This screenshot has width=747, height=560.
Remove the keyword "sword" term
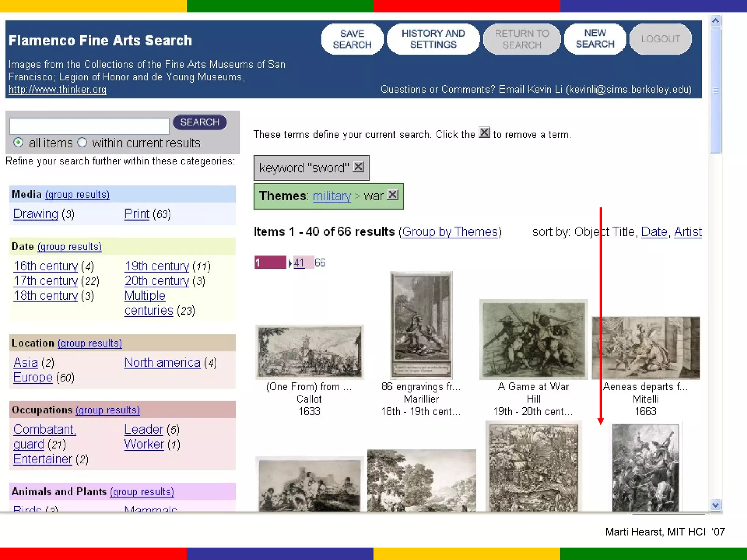click(359, 167)
